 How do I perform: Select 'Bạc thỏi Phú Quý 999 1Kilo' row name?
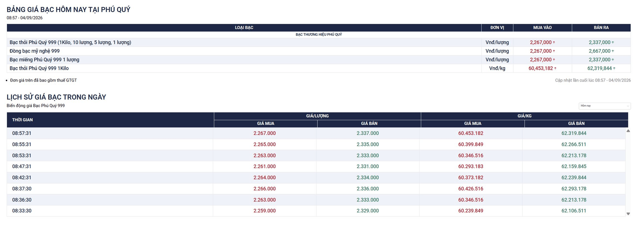pyautogui.click(x=39, y=68)
